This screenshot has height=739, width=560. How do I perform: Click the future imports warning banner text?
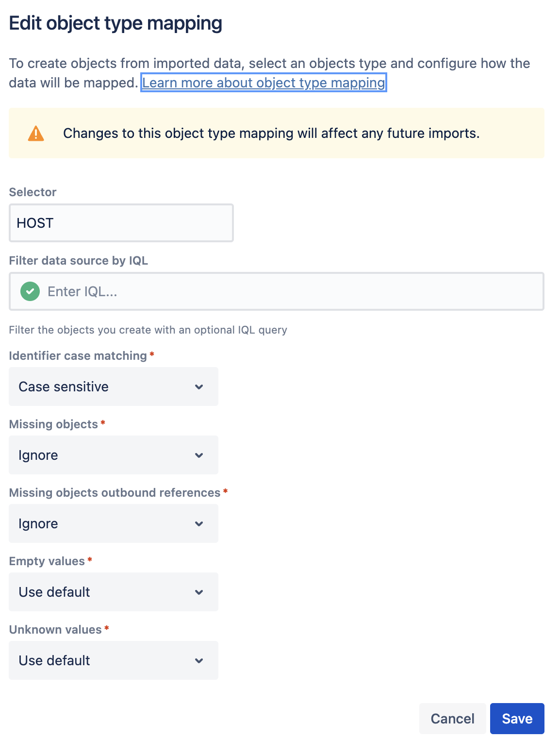(x=271, y=134)
